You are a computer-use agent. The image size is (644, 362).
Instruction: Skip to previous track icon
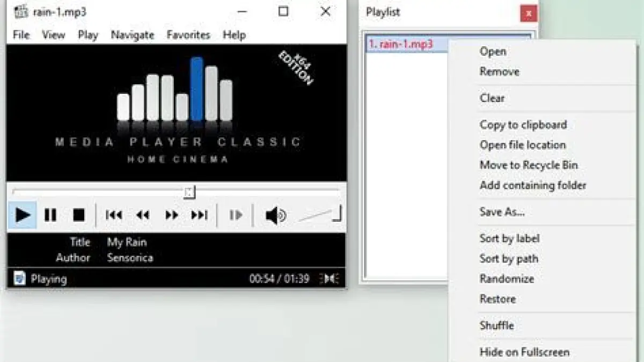[114, 215]
